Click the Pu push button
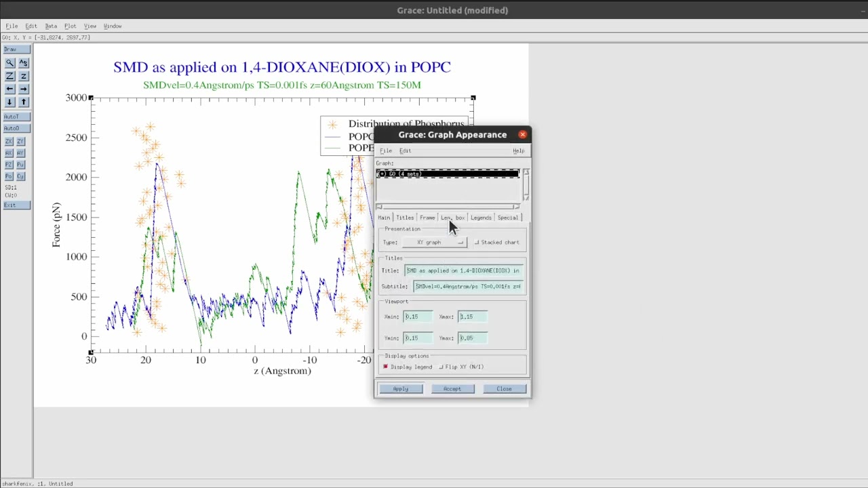This screenshot has width=868, height=488. 20,165
